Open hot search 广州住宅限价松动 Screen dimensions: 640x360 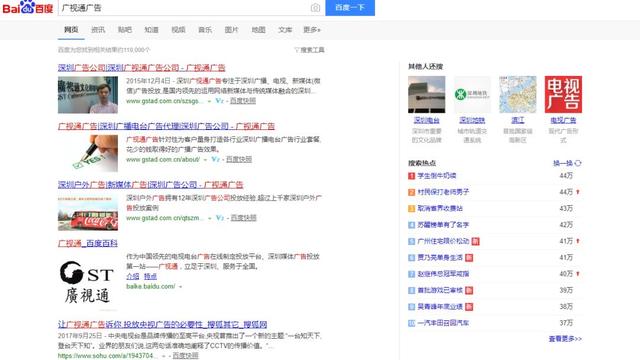tap(443, 241)
